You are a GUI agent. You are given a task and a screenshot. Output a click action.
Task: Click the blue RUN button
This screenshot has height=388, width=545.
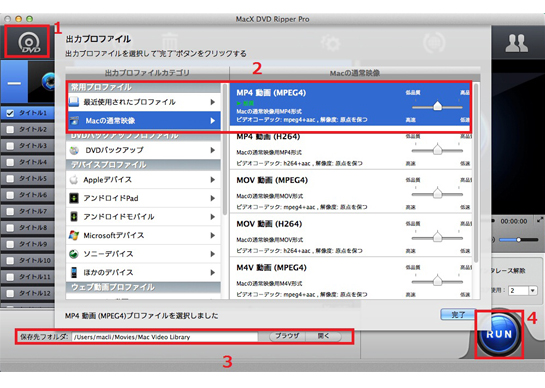[x=499, y=334]
